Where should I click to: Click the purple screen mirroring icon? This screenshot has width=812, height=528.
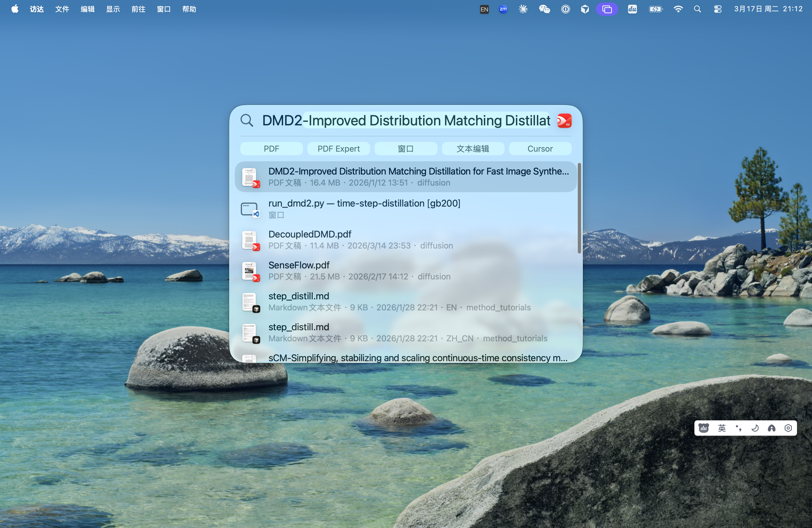coord(607,9)
